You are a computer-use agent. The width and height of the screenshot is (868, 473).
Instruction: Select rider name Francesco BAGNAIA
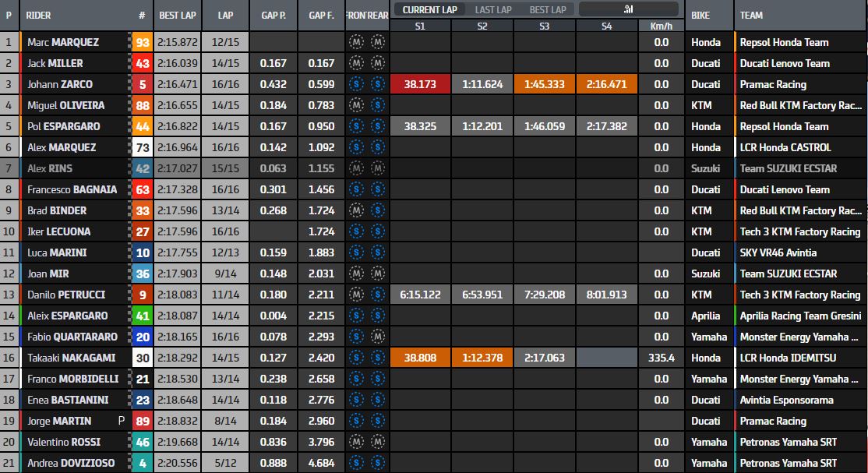pos(72,189)
